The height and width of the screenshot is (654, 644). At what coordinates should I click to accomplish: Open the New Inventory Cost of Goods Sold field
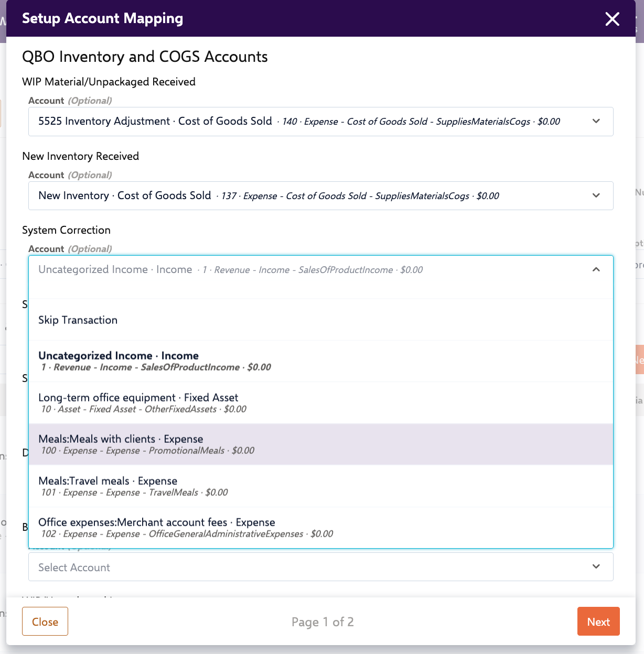coord(125,196)
